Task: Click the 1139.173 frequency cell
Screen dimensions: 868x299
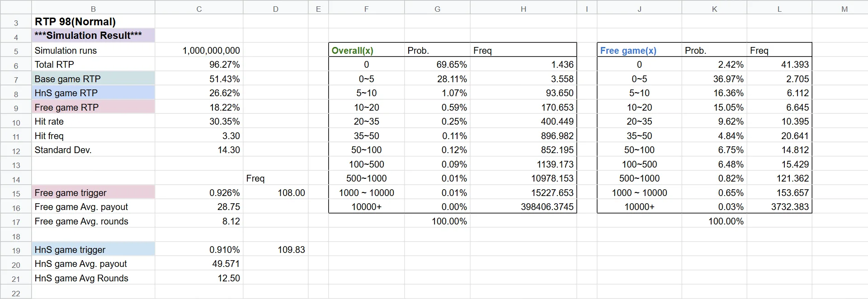Action: 524,164
